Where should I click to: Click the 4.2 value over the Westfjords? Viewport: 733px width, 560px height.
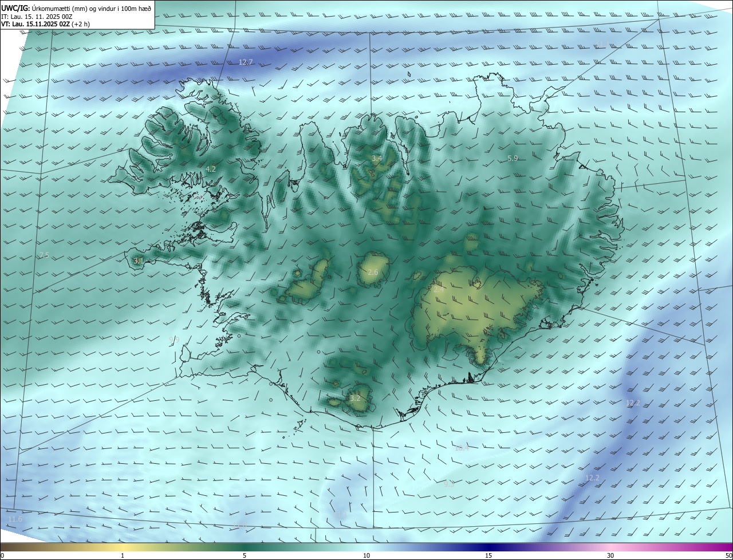(x=211, y=169)
